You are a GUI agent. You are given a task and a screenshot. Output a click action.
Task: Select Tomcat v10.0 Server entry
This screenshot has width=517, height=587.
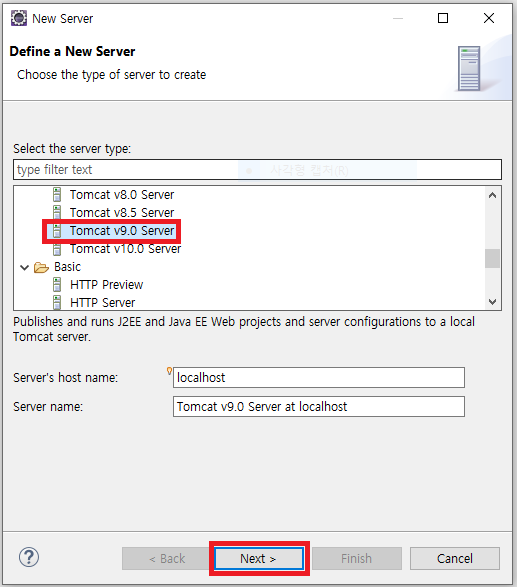pyautogui.click(x=125, y=249)
